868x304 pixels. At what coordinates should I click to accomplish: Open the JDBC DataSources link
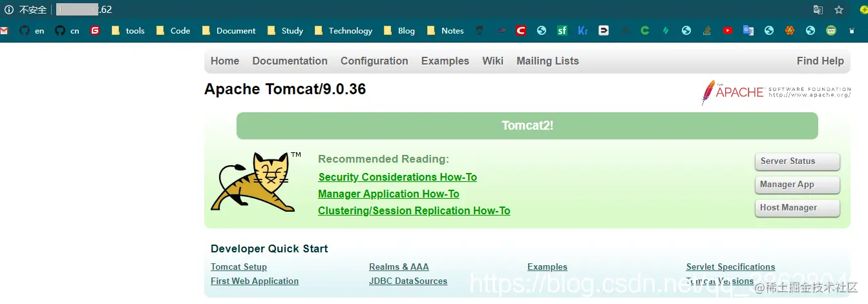pos(408,281)
